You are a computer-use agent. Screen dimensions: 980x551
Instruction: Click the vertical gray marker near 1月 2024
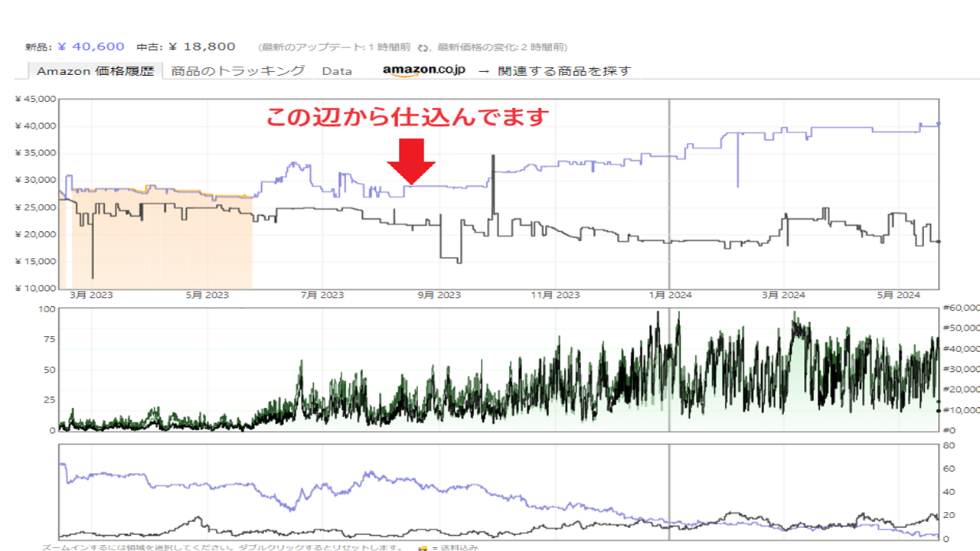coord(670,191)
